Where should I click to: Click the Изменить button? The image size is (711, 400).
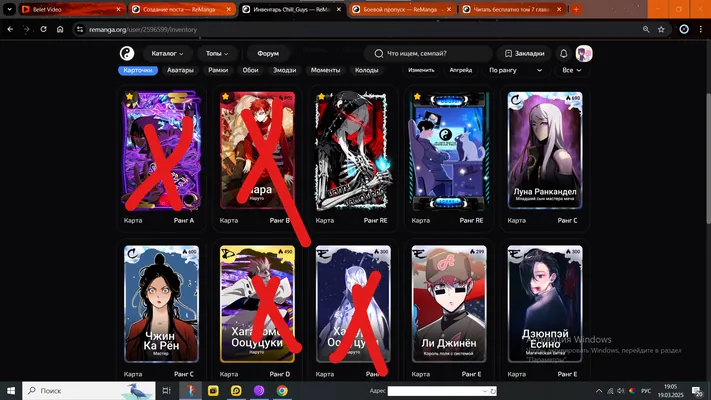tap(421, 70)
